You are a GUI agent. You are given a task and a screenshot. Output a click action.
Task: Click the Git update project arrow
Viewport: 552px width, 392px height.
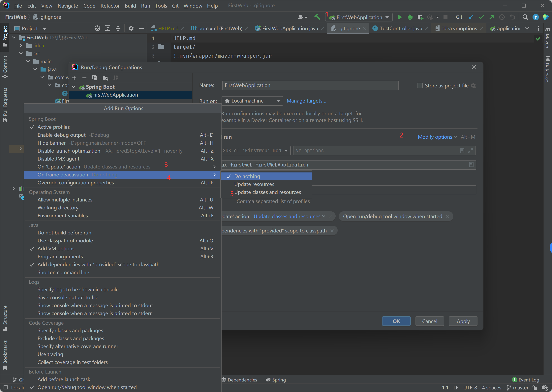click(x=471, y=17)
